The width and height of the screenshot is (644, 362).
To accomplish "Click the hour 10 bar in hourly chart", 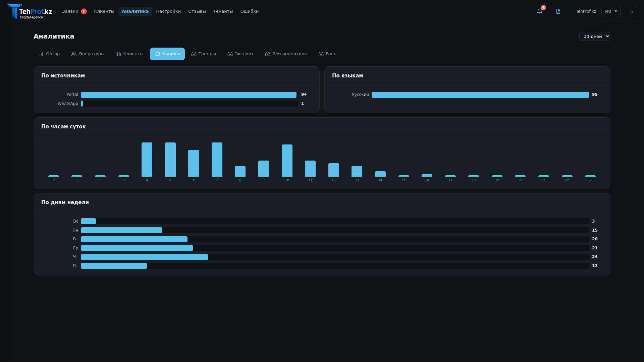I will tap(287, 161).
